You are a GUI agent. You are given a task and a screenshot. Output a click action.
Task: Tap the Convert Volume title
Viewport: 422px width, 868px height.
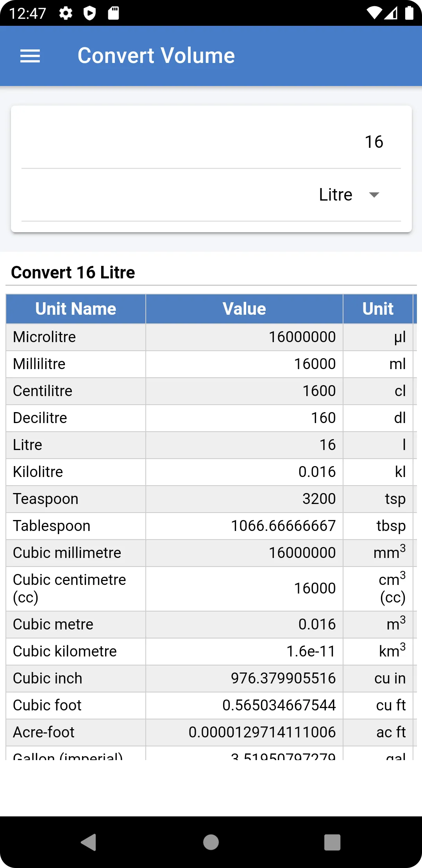[x=156, y=56]
